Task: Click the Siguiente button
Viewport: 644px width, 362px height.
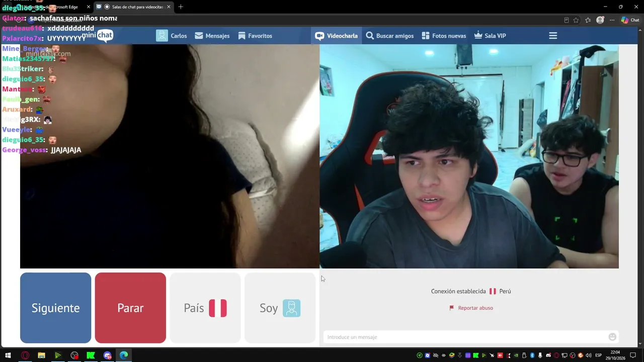Action: pos(55,308)
